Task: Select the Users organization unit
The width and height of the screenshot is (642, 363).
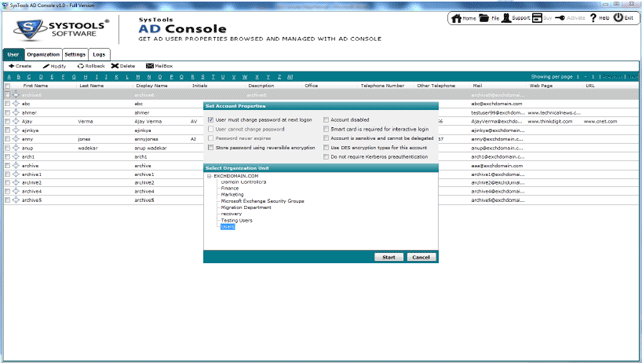Action: (228, 227)
